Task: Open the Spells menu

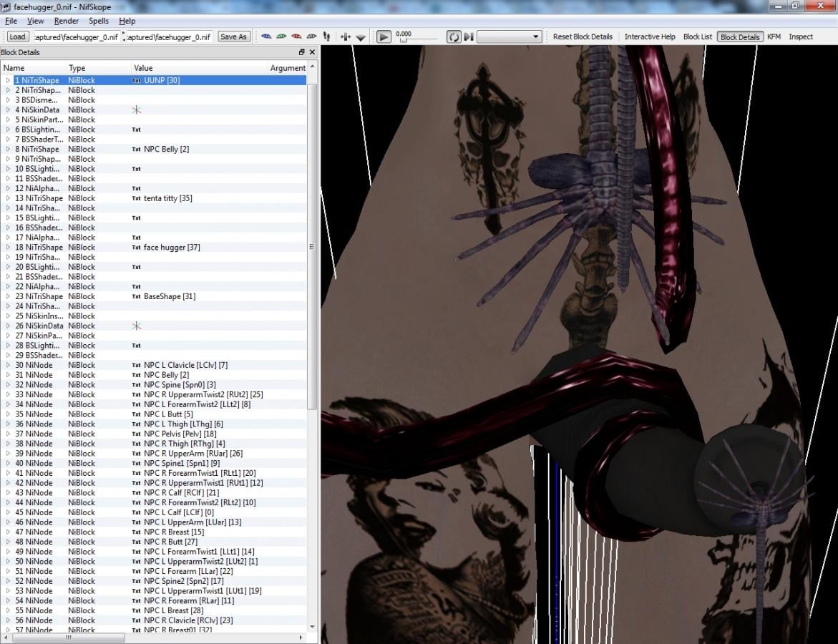Action: click(98, 21)
